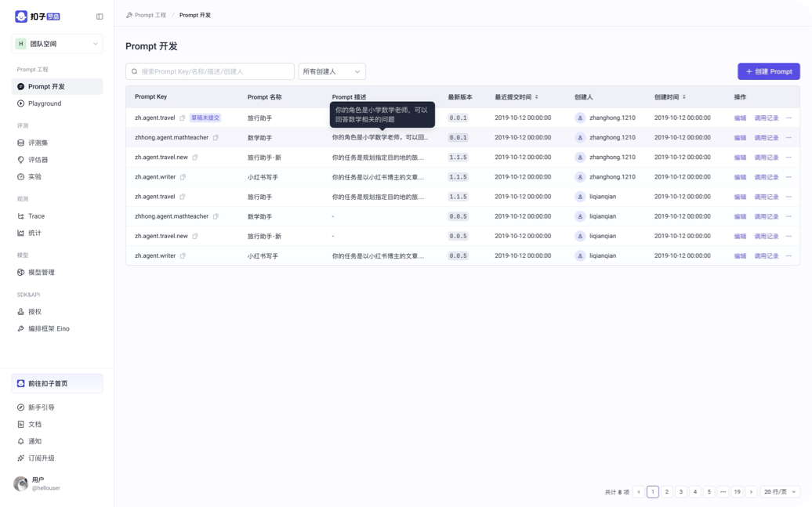
Task: Open Trace in the sidebar
Action: click(x=57, y=216)
